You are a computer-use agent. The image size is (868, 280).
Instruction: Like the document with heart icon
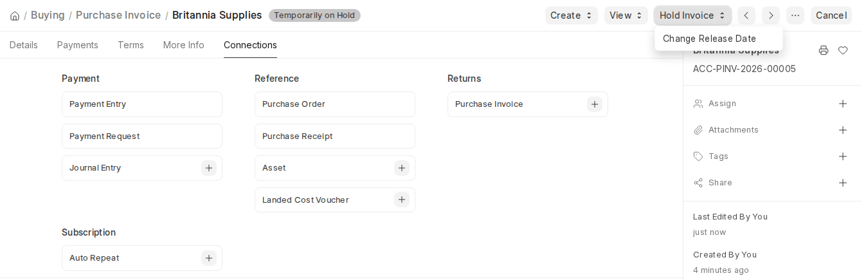843,50
